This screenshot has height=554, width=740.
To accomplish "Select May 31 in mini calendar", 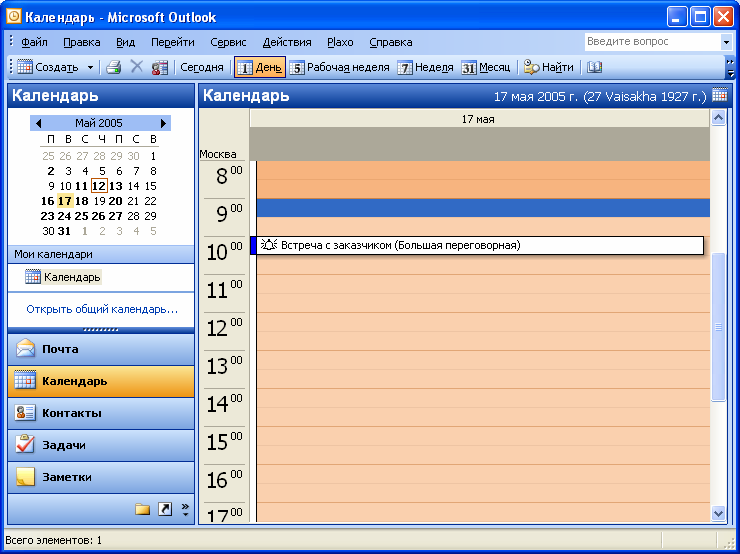I will [x=64, y=231].
